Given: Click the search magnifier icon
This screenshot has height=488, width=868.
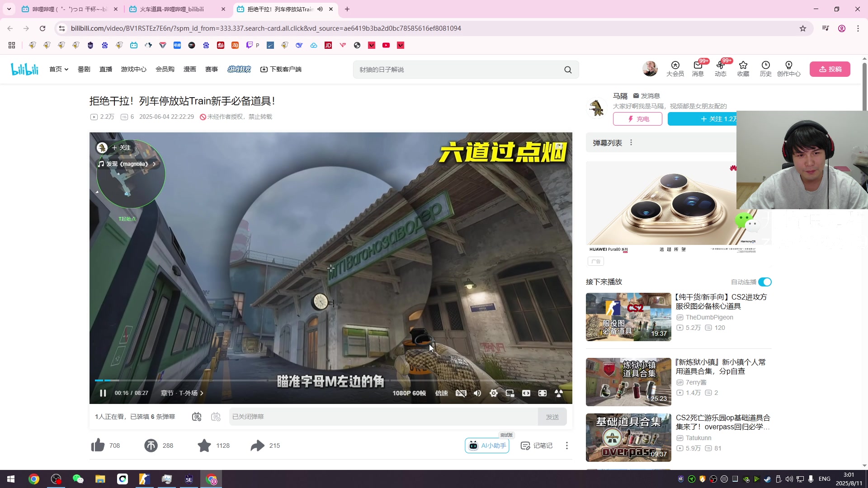Looking at the screenshot, I should (568, 70).
